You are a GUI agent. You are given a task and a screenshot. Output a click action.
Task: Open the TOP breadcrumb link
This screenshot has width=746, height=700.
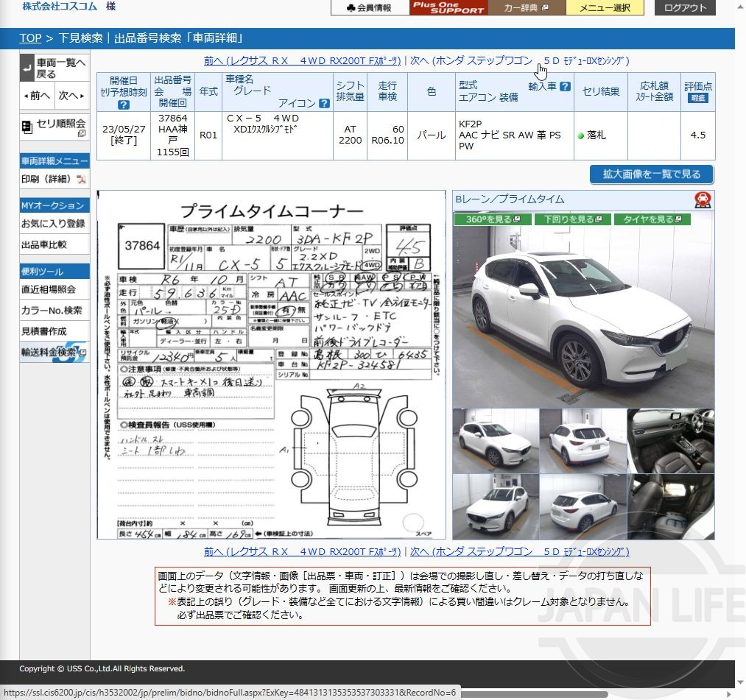pyautogui.click(x=30, y=38)
